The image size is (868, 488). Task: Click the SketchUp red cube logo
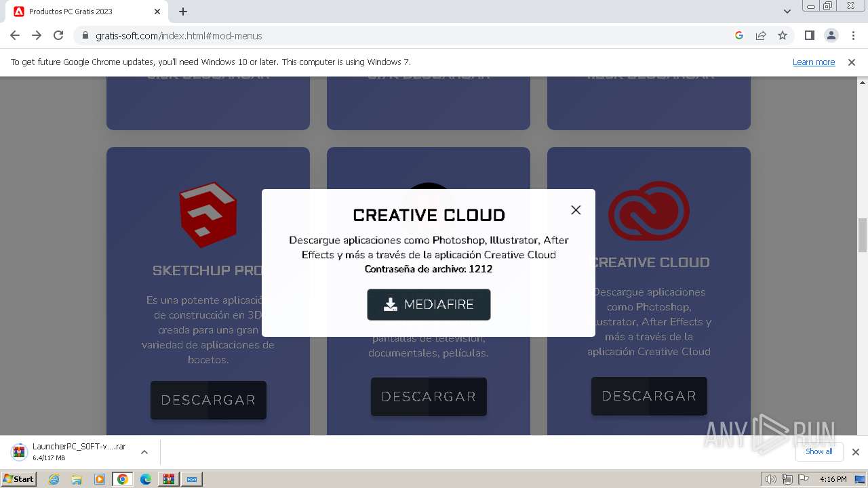[x=208, y=213]
